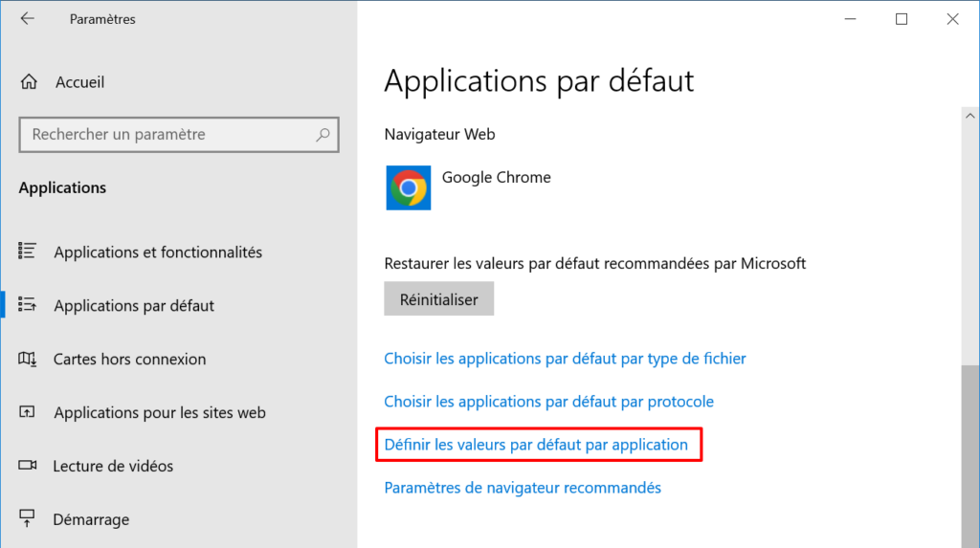980x548 pixels.
Task: Click the Réinitialiser button
Action: coord(438,299)
